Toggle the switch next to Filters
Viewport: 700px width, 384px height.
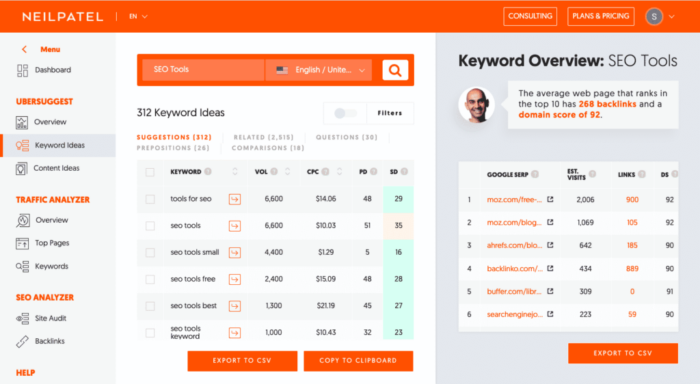point(345,113)
